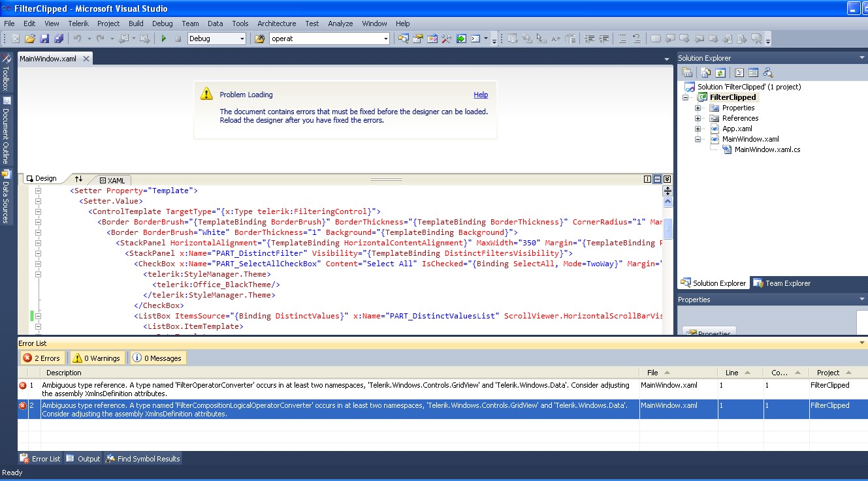Click the Stop Debugging square icon

pyautogui.click(x=178, y=39)
